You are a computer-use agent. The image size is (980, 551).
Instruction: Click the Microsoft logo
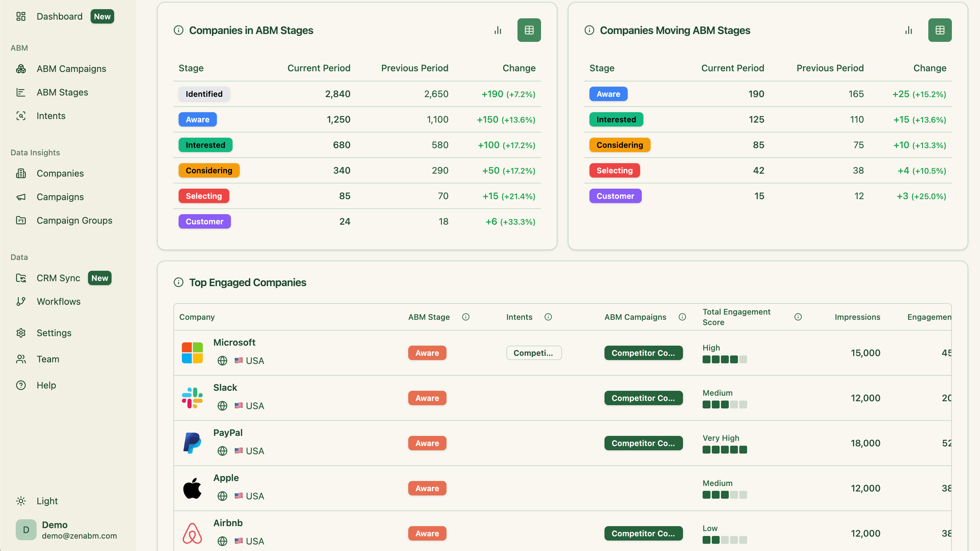[192, 353]
